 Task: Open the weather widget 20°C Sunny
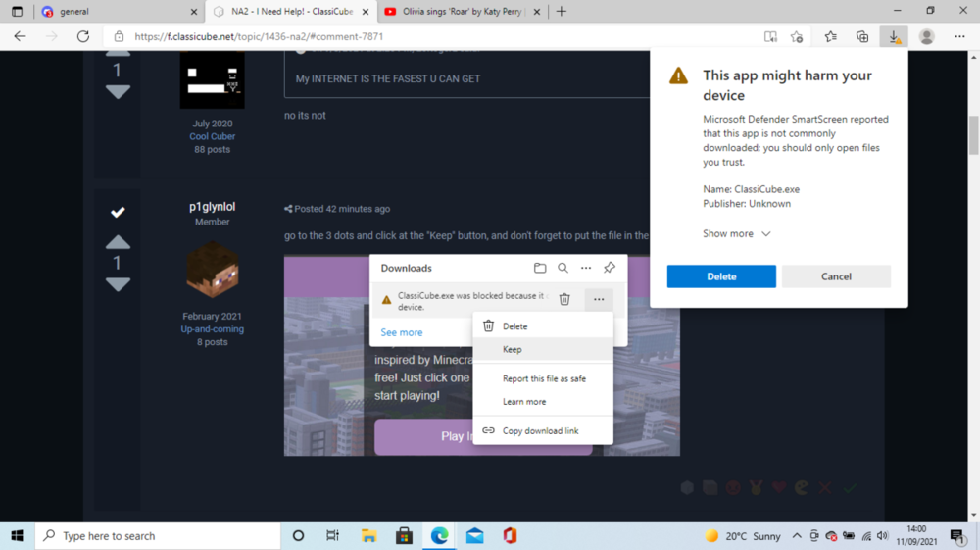coord(743,536)
